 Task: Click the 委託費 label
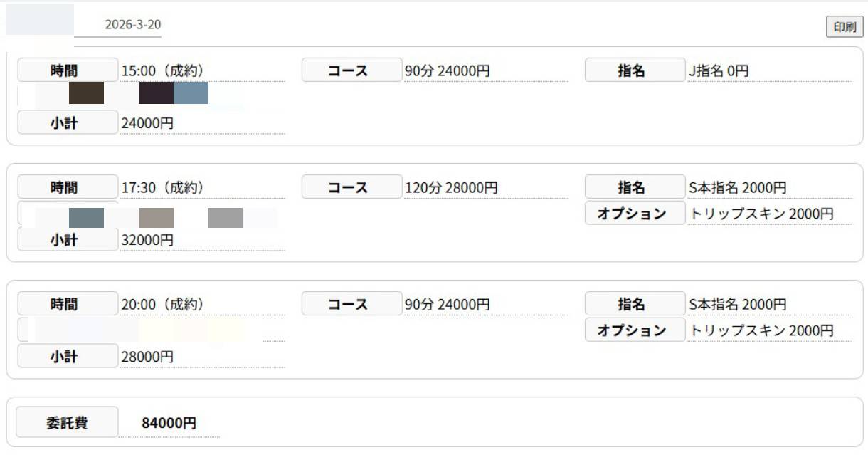coord(68,424)
